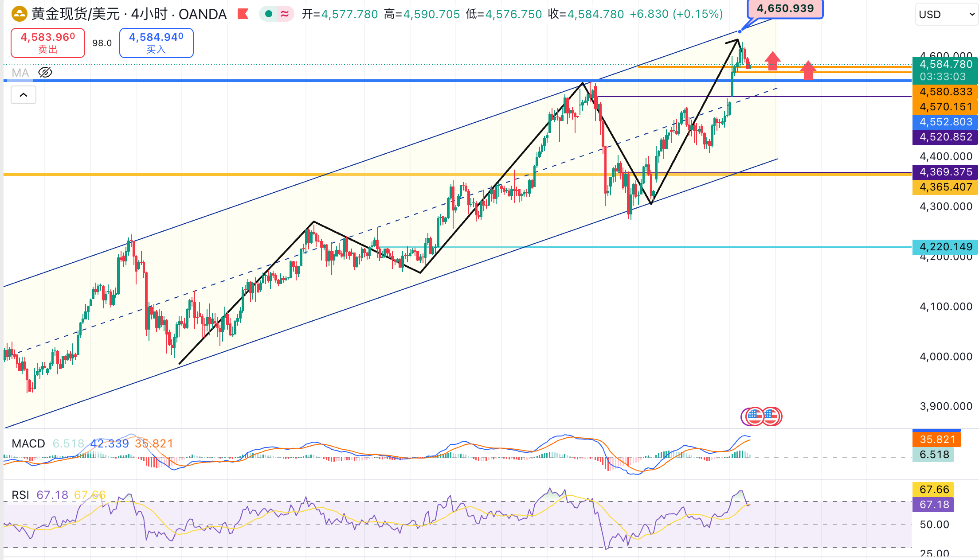This screenshot has width=979, height=560.
Task: Click the pink approximate data indicator
Action: tap(285, 14)
